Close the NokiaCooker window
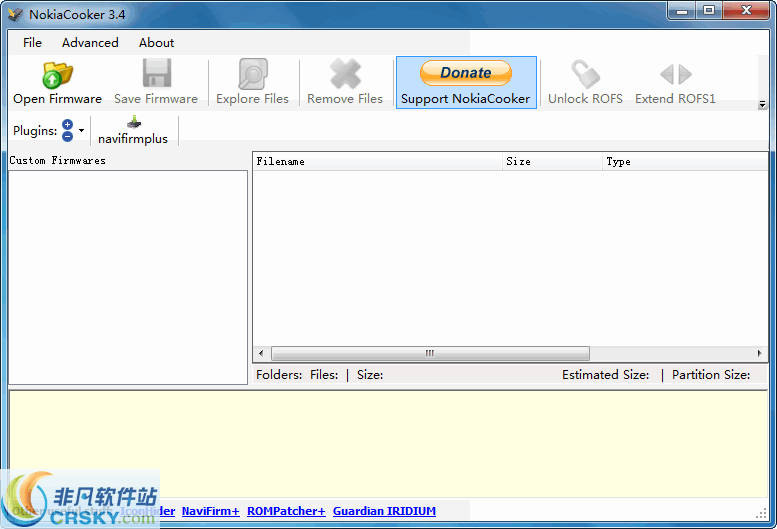Image resolution: width=777 pixels, height=529 pixels. (x=746, y=10)
